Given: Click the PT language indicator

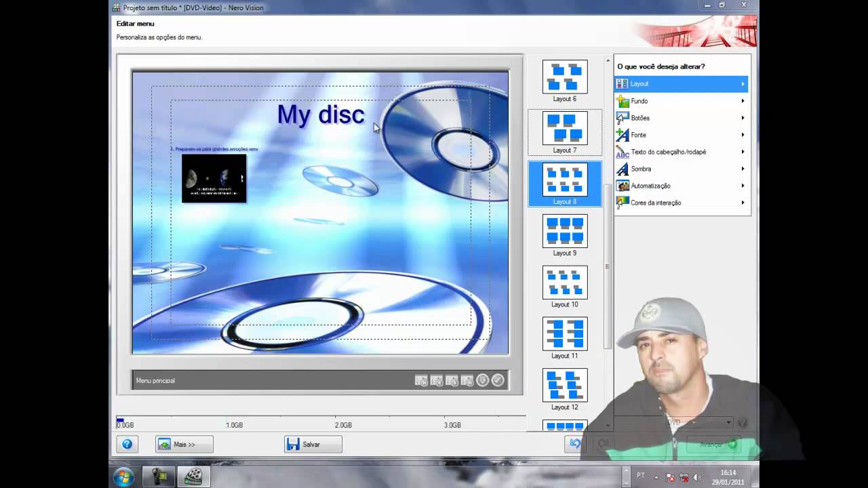Looking at the screenshot, I should [641, 476].
